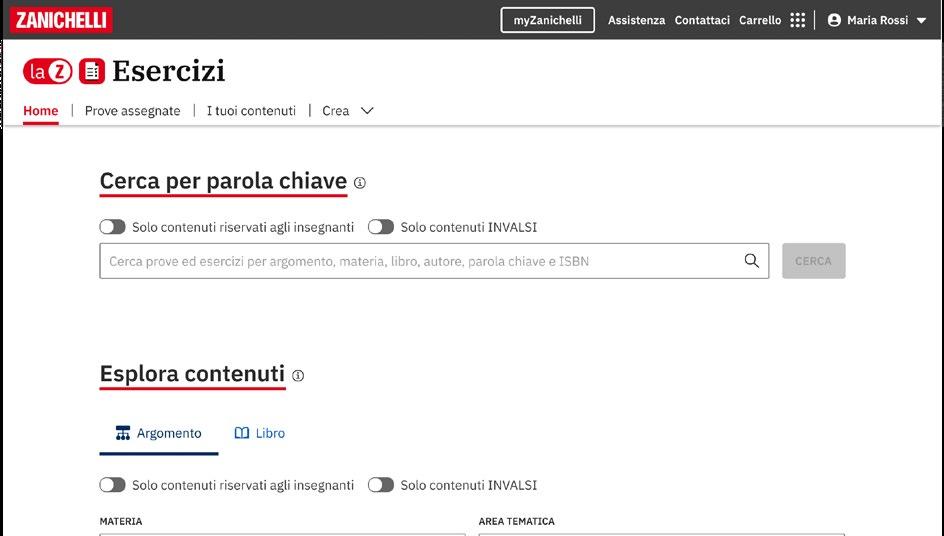This screenshot has width=944, height=536.
Task: Click the Zanichelli logo in the header
Action: click(x=62, y=19)
